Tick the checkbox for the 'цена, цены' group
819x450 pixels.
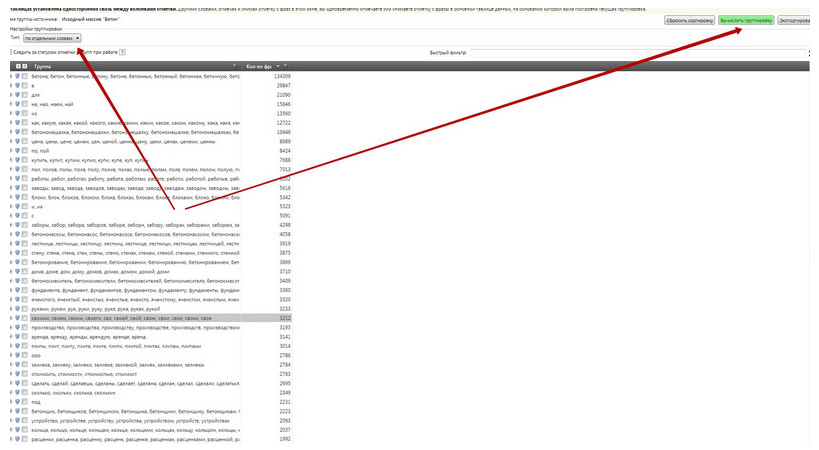point(25,141)
